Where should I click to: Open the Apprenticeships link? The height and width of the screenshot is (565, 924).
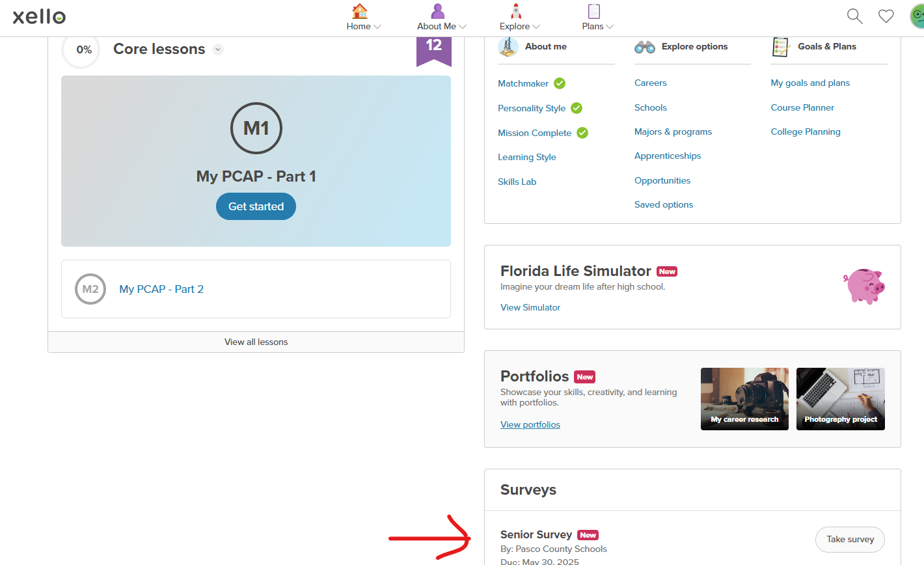668,156
